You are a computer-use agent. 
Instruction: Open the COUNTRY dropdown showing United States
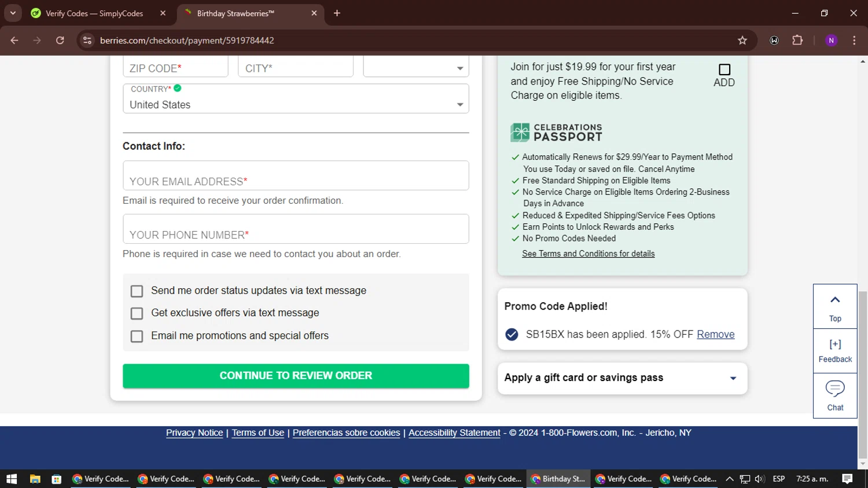click(x=296, y=98)
